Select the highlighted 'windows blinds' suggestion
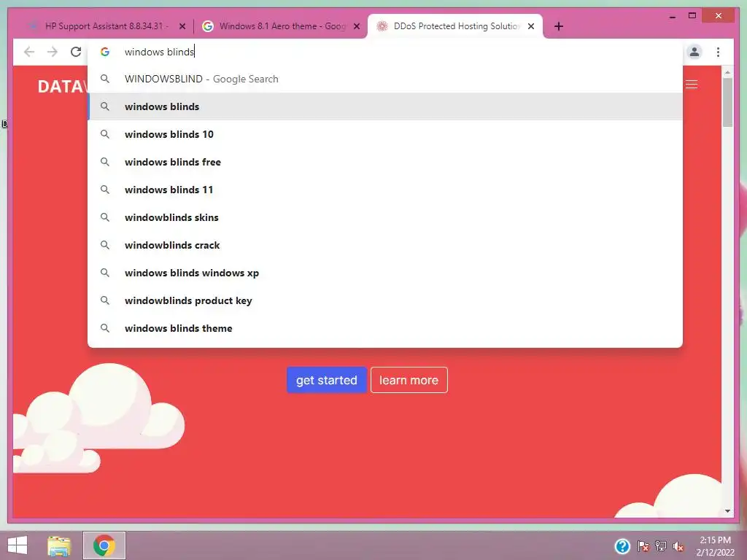Viewport: 747px width, 560px height. click(x=385, y=106)
